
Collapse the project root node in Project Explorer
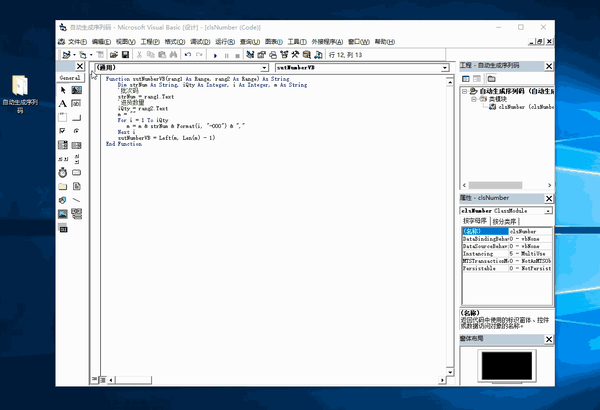(465, 91)
